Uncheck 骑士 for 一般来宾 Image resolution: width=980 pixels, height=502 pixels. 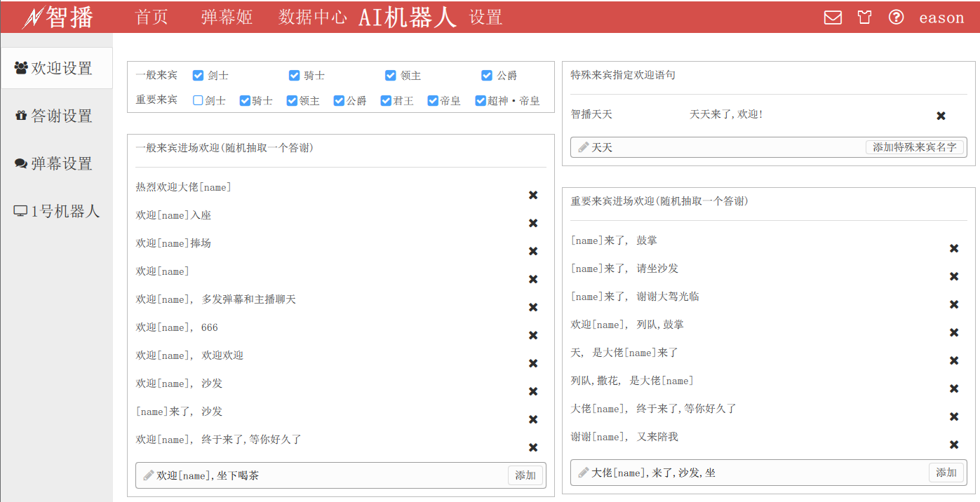[x=294, y=75]
